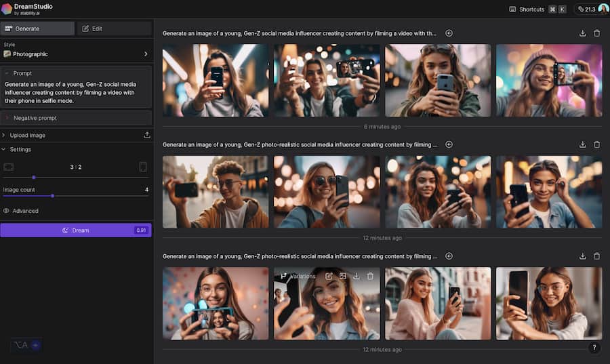Select the landscape aspect ratio icon

coord(8,167)
